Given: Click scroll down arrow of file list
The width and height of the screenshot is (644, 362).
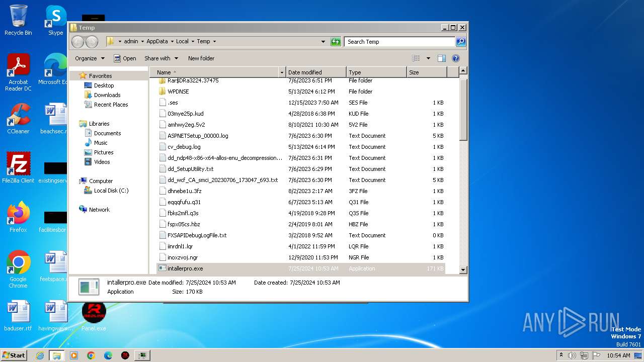Looking at the screenshot, I should click(463, 270).
